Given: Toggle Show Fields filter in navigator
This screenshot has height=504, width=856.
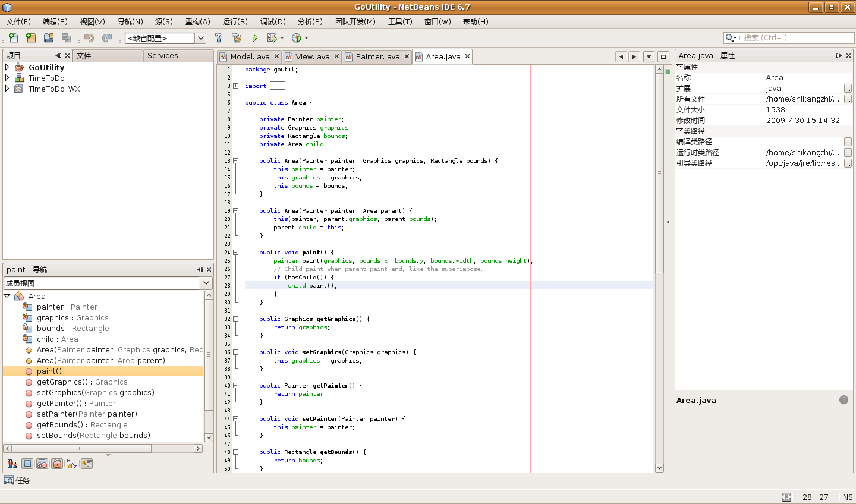Looking at the screenshot, I should (27, 464).
